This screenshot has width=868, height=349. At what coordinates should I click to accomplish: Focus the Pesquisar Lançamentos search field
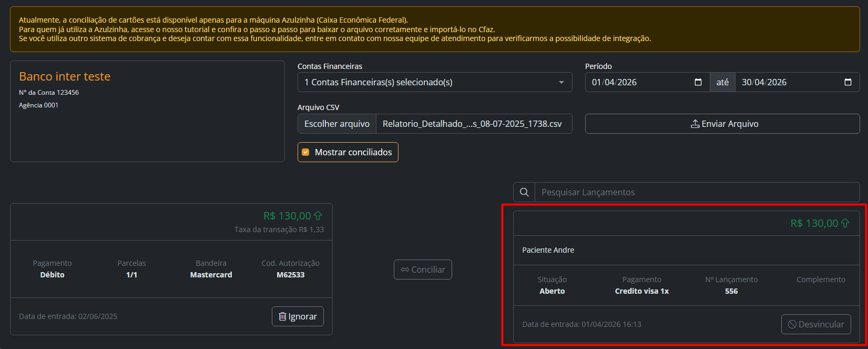tap(697, 192)
